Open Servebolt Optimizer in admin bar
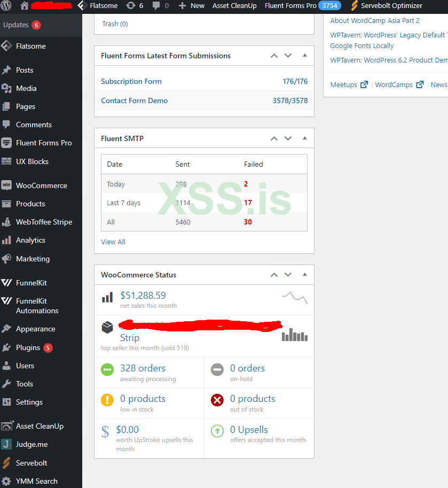Viewport: 448px width, 488px height. (x=387, y=5)
